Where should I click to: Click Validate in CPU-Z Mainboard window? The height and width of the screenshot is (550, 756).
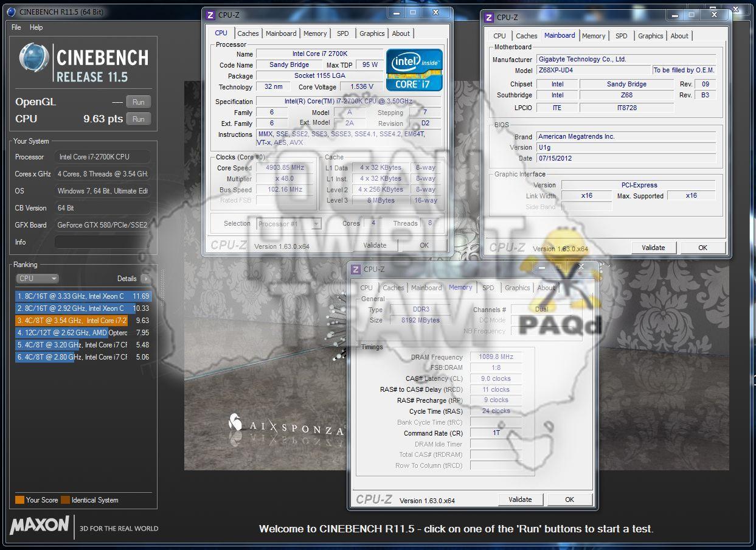653,248
